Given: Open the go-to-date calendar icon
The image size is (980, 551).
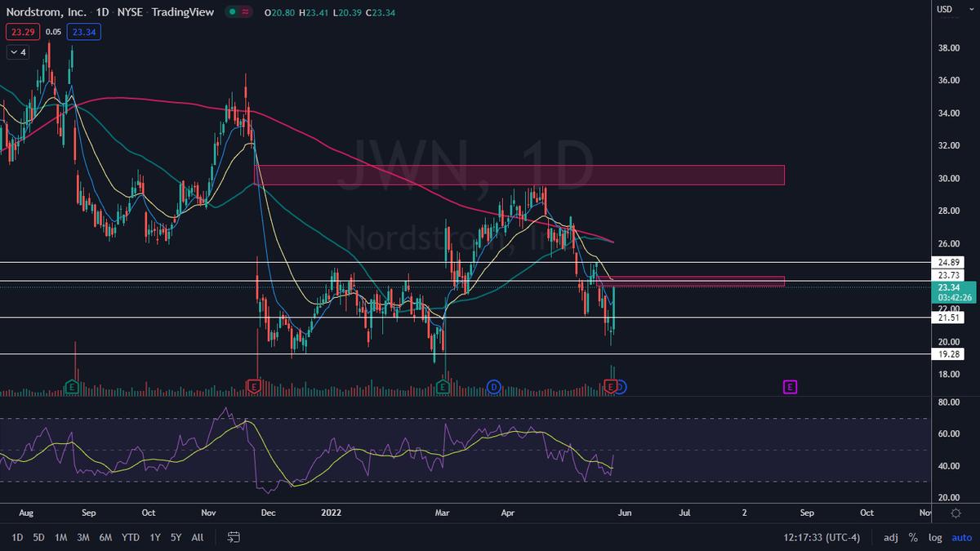Looking at the screenshot, I should pos(234,537).
